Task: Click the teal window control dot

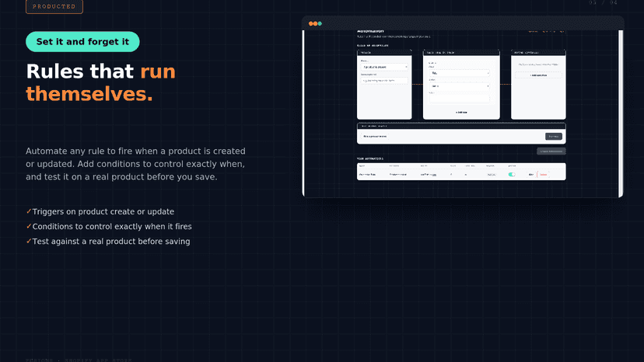Action: [320, 23]
